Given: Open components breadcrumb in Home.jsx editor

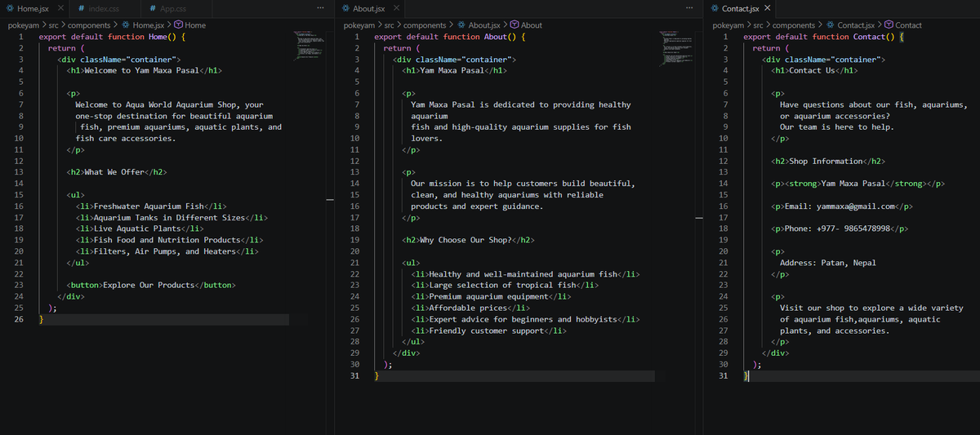Looking at the screenshot, I should [90, 25].
